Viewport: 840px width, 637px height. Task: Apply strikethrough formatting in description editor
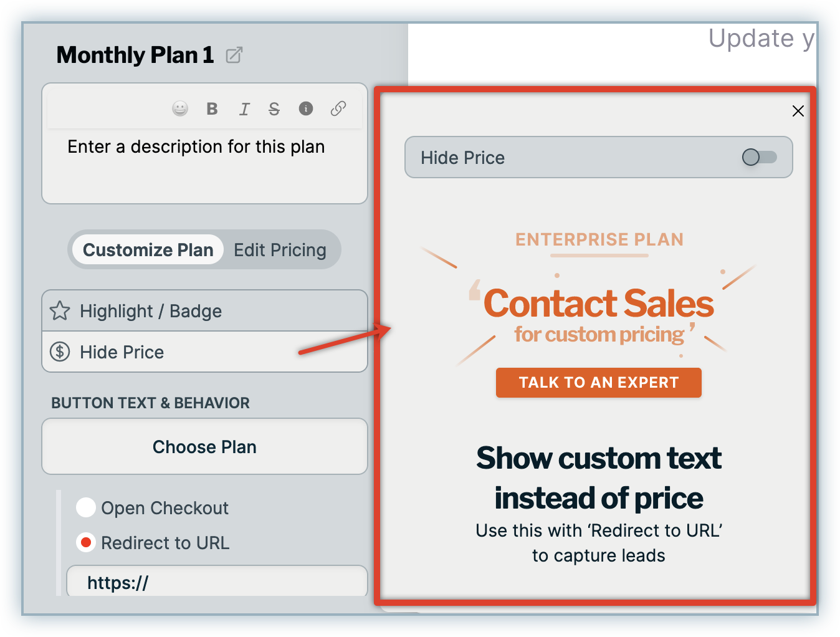point(274,109)
